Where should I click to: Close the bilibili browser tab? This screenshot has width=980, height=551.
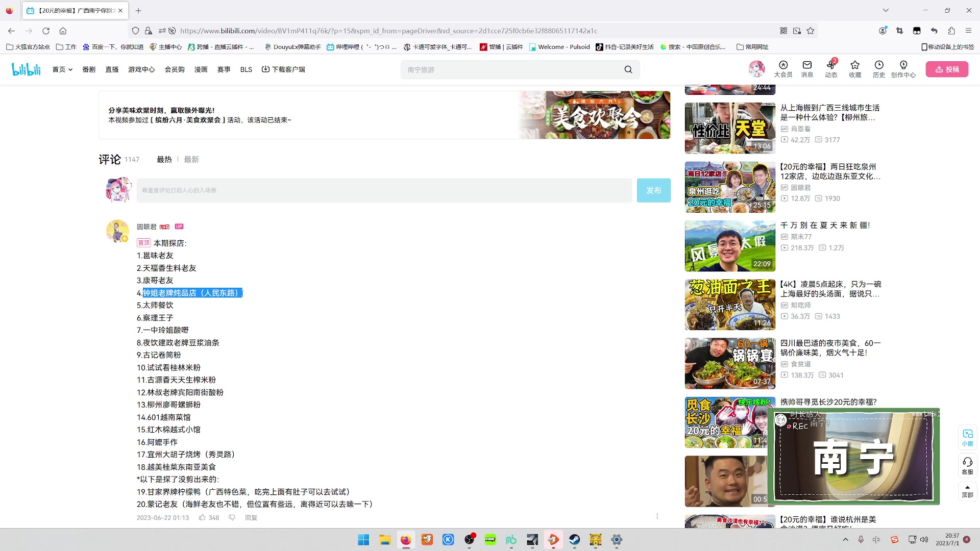point(120,10)
